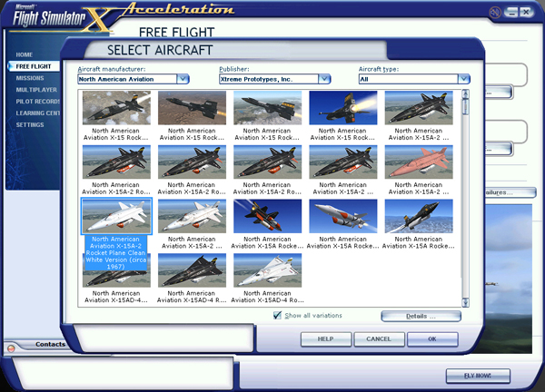Click the red status icon beside Contacts
This screenshot has width=545, height=392.
pyautogui.click(x=11, y=348)
